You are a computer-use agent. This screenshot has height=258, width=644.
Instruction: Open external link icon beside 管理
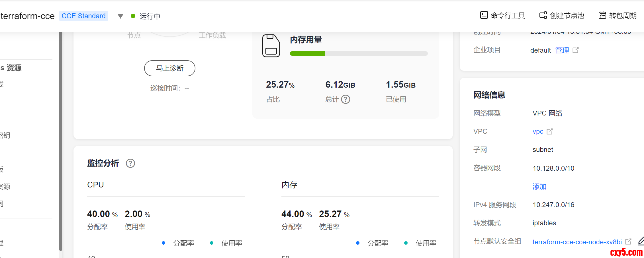(x=576, y=50)
